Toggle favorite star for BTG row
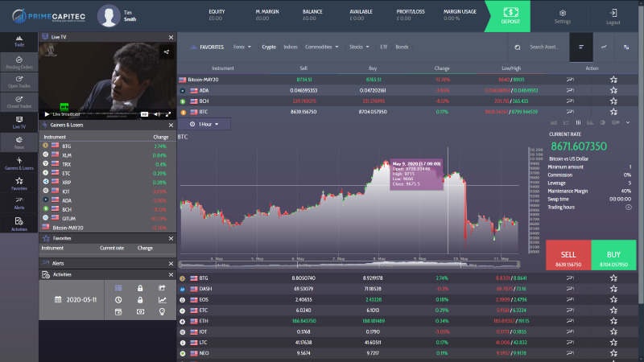 (x=613, y=278)
